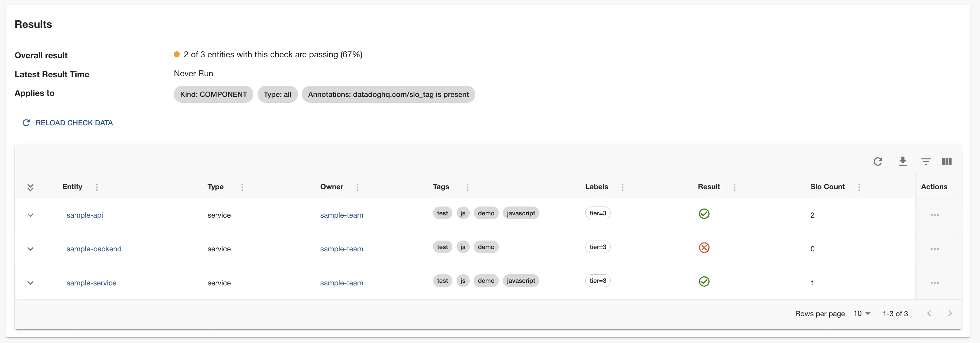Expand the sample-api row
This screenshot has width=980, height=343.
(x=30, y=215)
